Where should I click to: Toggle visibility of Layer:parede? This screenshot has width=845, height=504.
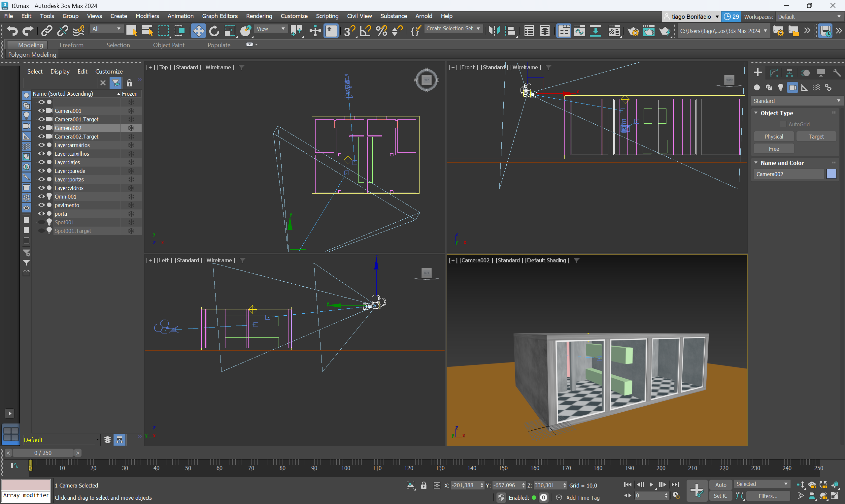pos(42,171)
